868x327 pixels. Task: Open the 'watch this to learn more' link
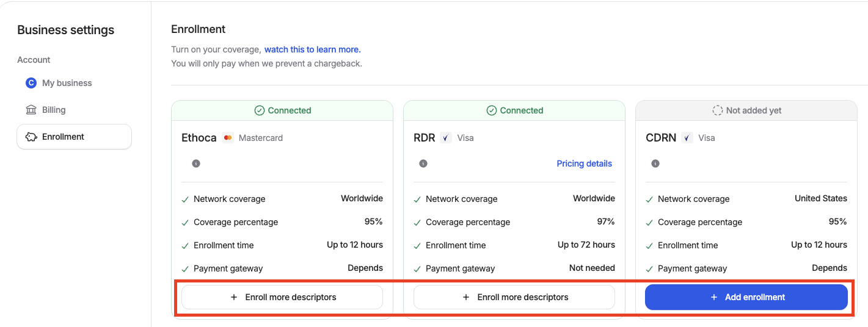pyautogui.click(x=313, y=49)
